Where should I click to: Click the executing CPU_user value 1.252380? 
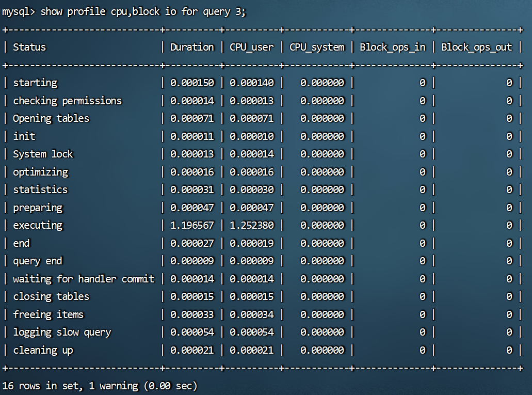coord(252,225)
